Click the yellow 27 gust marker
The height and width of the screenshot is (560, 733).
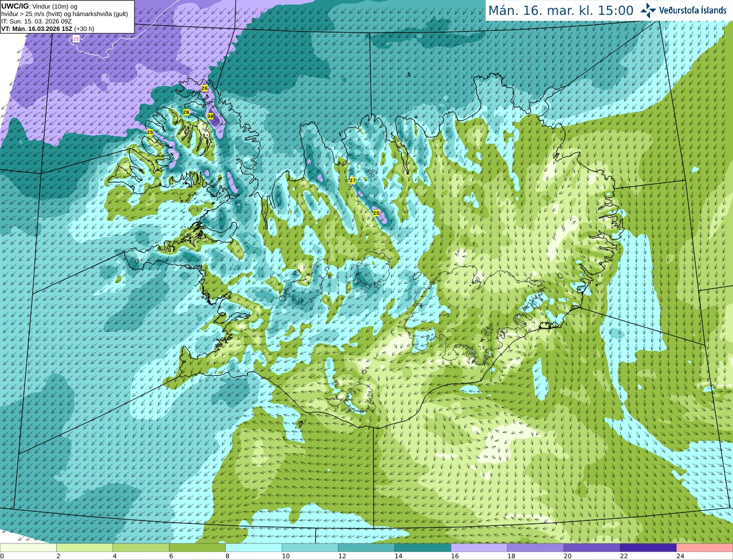[353, 180]
